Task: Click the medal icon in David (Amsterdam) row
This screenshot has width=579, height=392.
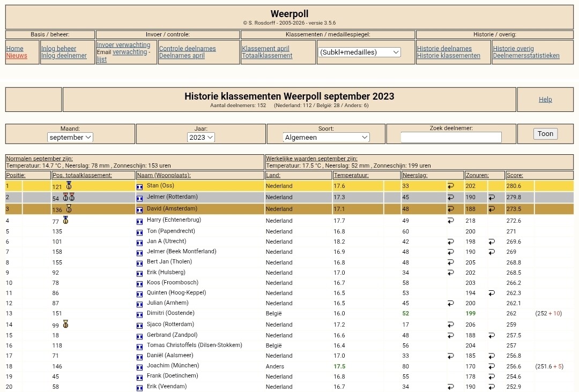Action: click(69, 209)
